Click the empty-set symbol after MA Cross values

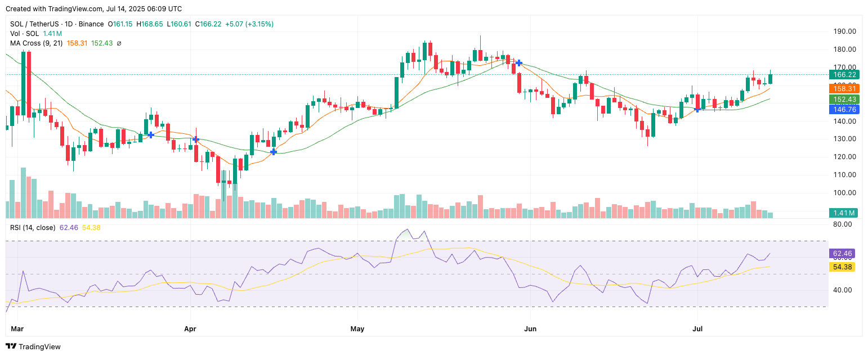point(119,43)
